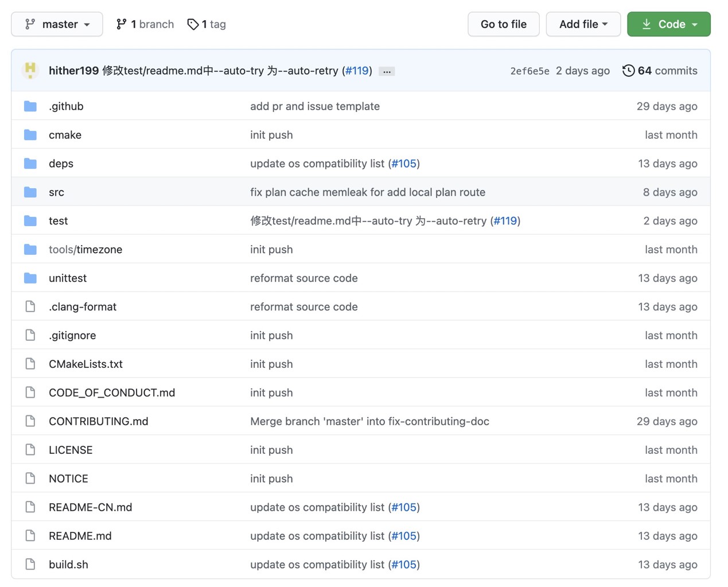Click the src folder icon

(30, 192)
